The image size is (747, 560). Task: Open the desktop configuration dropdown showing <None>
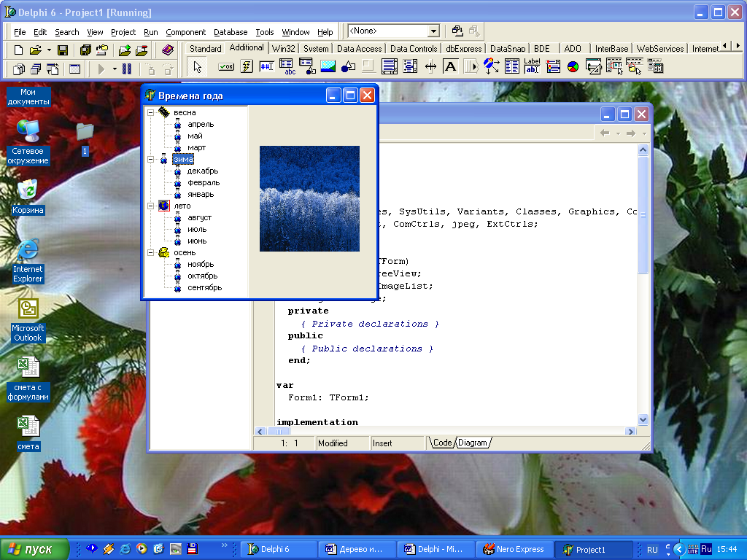[433, 31]
